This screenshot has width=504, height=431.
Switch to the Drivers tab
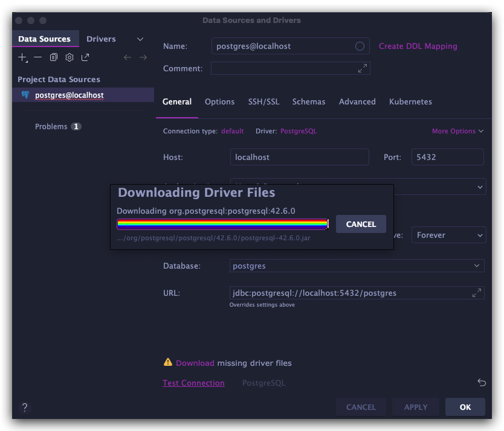tap(101, 39)
